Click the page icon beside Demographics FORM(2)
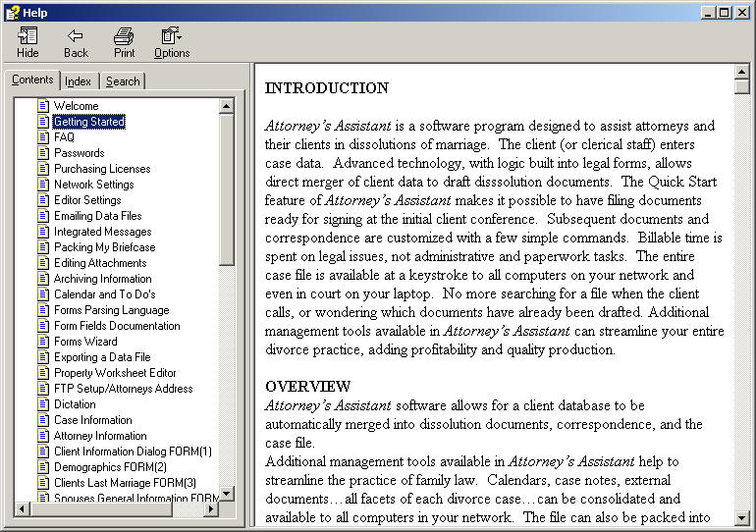Viewport: 756px width, 532px height. (43, 467)
